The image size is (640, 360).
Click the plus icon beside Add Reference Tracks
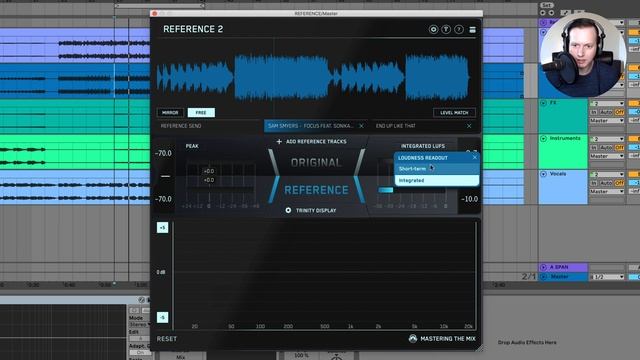coord(279,142)
